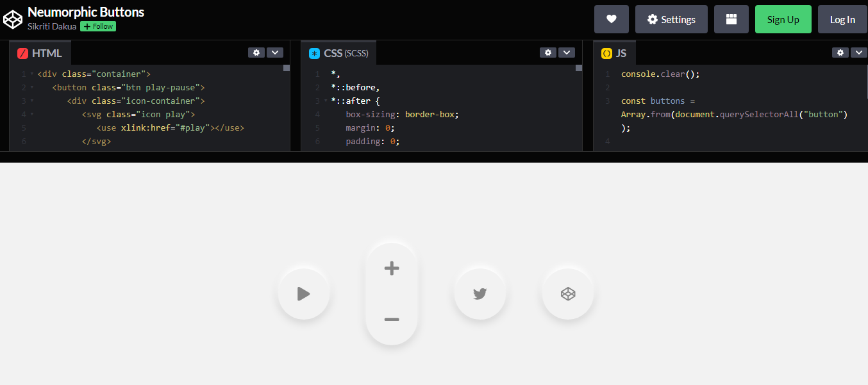Select the HTML editor tab
Screen dimensions: 868x385
pyautogui.click(x=40, y=53)
